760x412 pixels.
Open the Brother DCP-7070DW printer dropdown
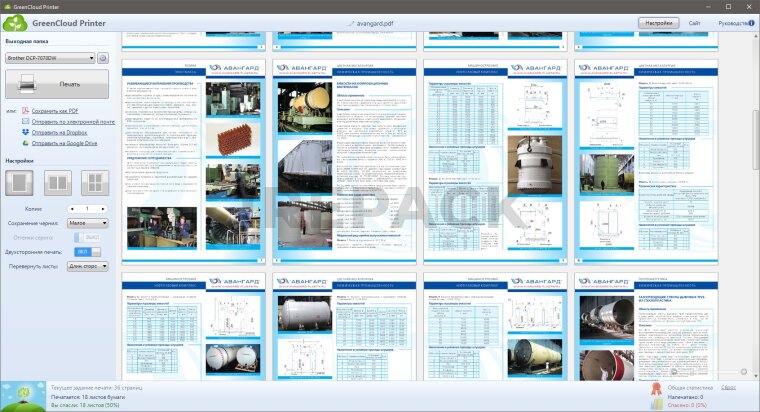click(50, 58)
